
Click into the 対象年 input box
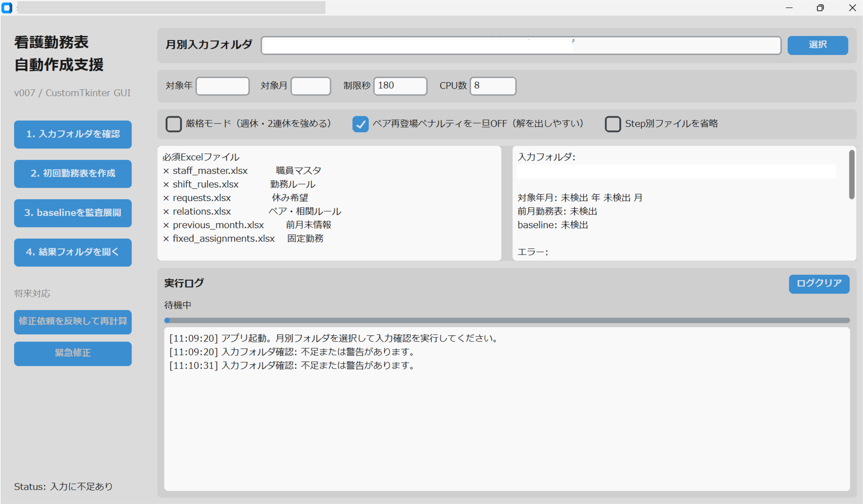[x=222, y=86]
